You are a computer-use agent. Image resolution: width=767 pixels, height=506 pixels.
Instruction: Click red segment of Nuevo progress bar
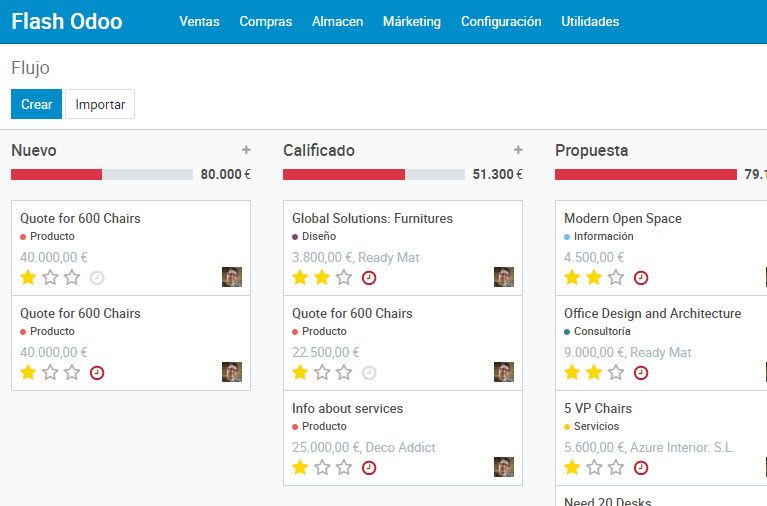[56, 174]
